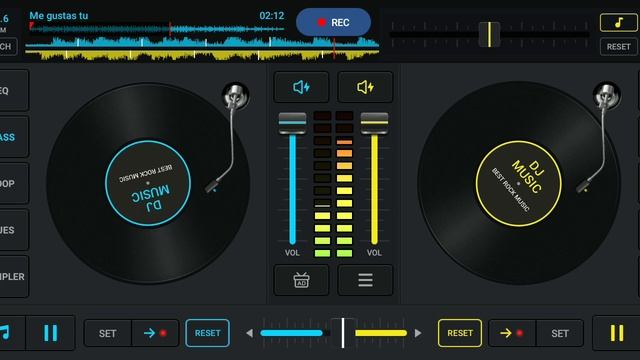Open the EQ tab on the left panel

pos(13,90)
